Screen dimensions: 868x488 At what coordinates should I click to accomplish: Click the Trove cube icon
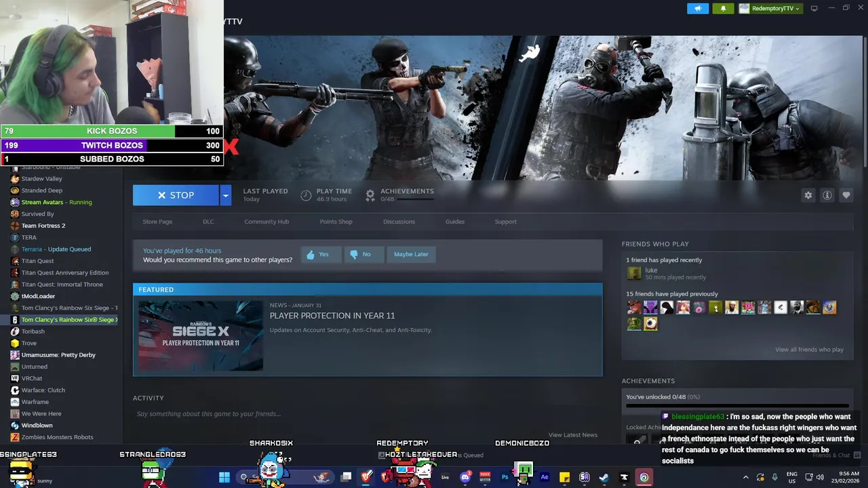coord(15,343)
